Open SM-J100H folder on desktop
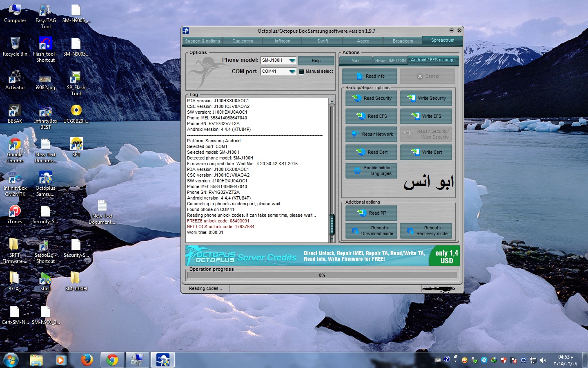Screen dimensions: 588x368 76,281
